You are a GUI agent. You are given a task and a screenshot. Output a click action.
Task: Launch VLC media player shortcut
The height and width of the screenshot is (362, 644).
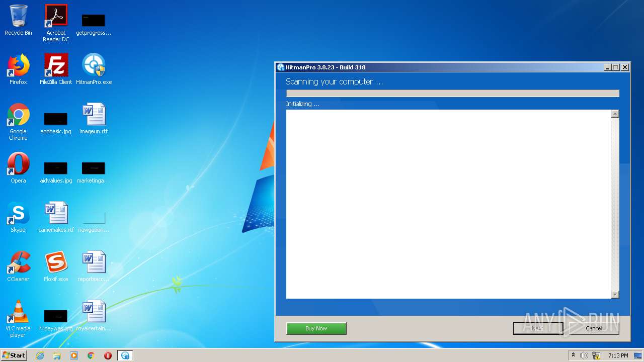click(18, 319)
